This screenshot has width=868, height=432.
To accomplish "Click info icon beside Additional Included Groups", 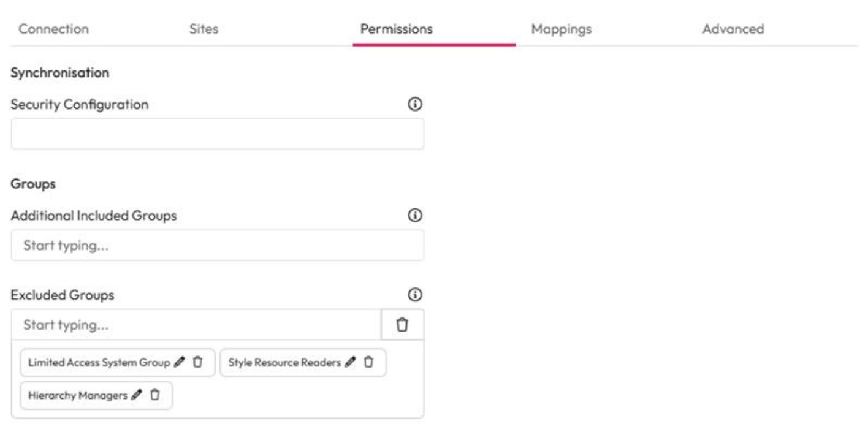I will (x=415, y=216).
